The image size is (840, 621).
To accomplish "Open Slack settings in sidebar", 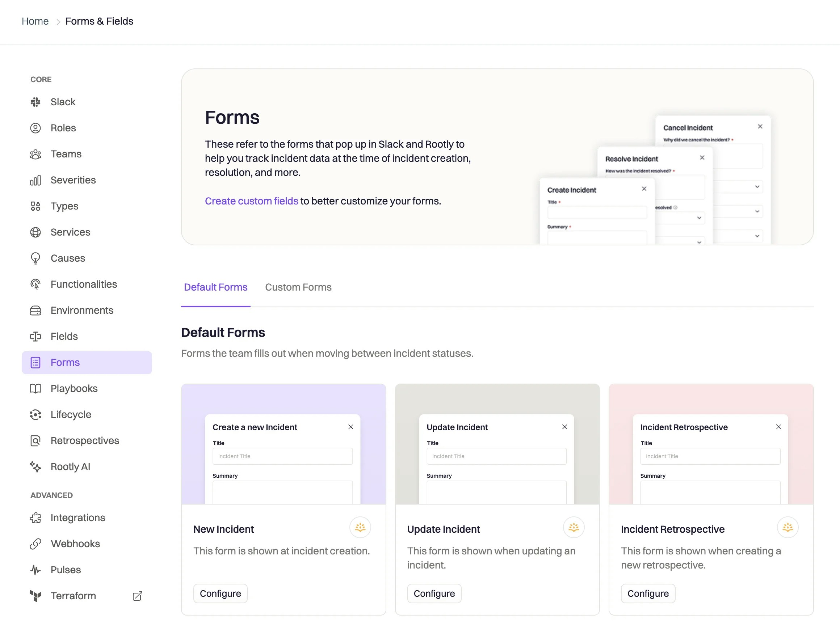I will click(x=87, y=102).
